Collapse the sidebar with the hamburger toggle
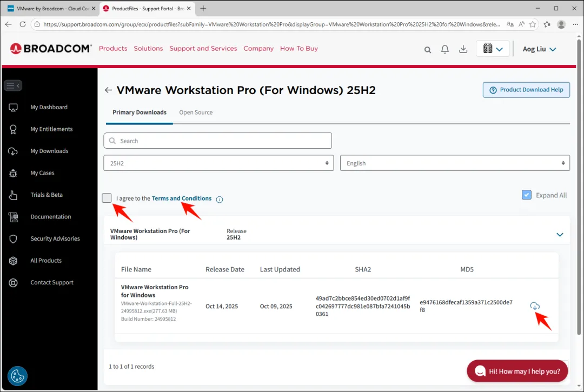This screenshot has width=584, height=392. click(x=13, y=85)
